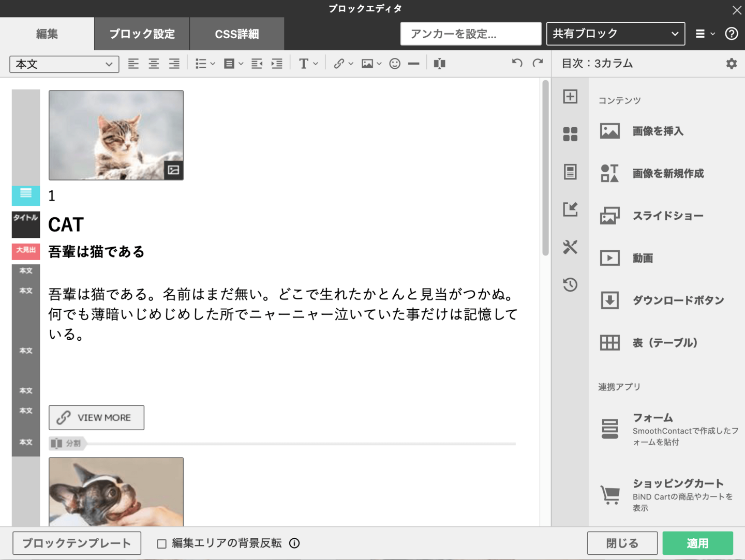
Task: Open ブロックテンプレート button
Action: (77, 543)
